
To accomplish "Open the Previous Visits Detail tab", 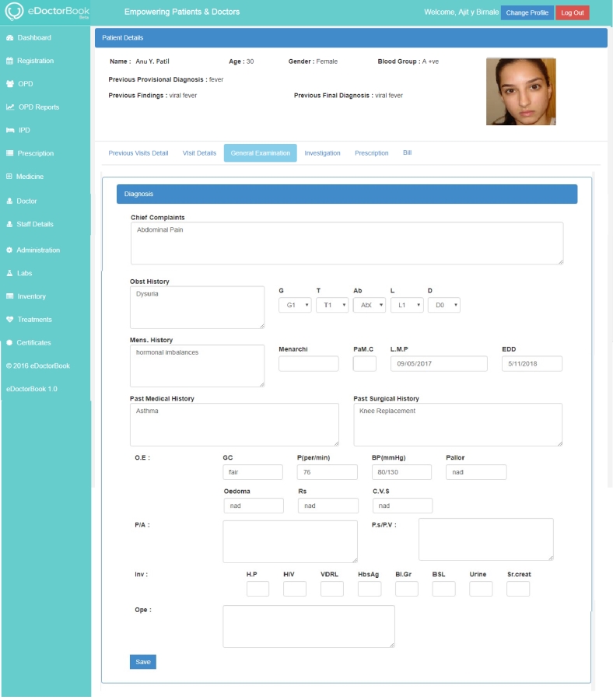I will (138, 153).
